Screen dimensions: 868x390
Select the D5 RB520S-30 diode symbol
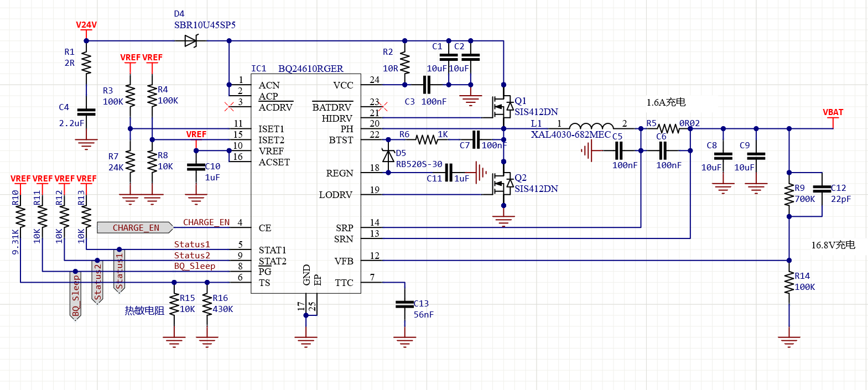pos(388,156)
